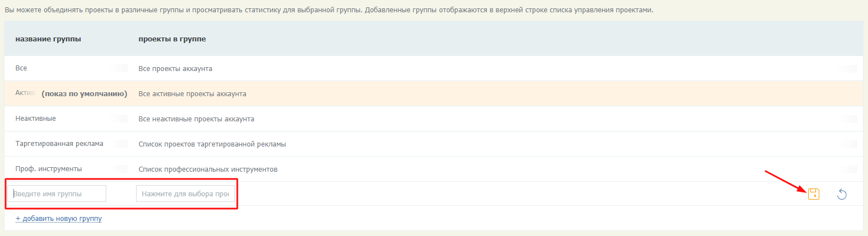This screenshot has height=236, width=868.
Task: Click the '(показ по умолчанию)' default label
Action: point(85,93)
